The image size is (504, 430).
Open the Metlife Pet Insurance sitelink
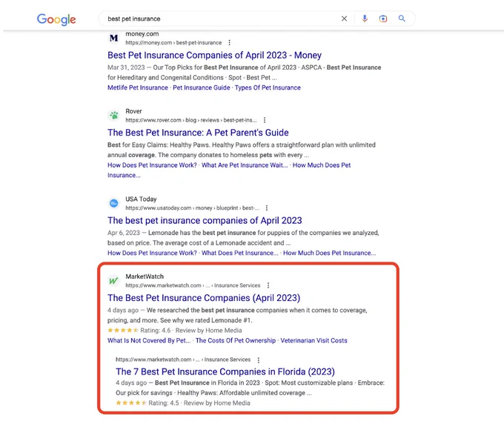[138, 87]
